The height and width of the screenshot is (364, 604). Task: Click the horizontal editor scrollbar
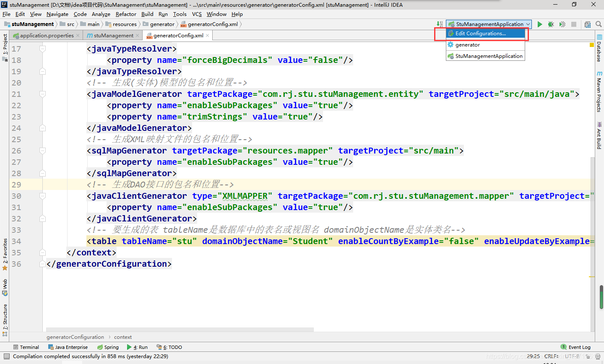click(180, 330)
